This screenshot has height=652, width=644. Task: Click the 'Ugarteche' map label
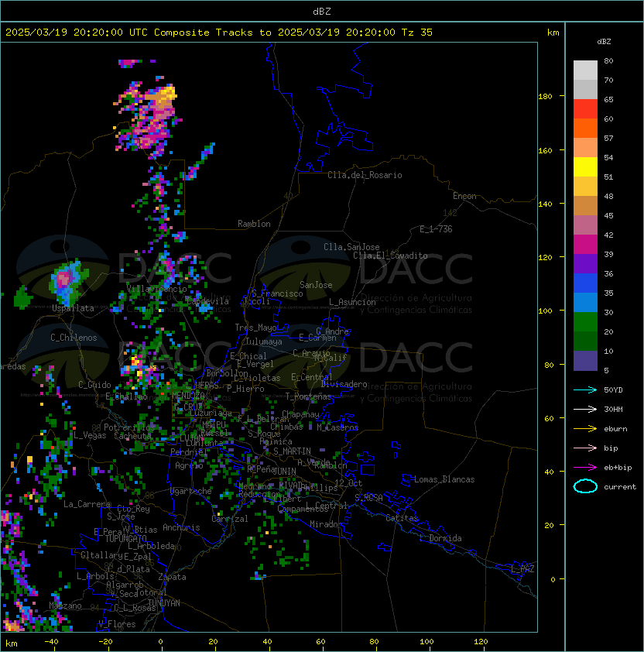tap(191, 491)
